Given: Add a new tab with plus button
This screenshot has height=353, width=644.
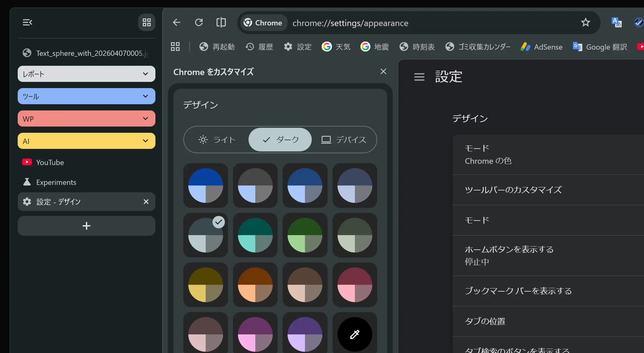Looking at the screenshot, I should [x=86, y=226].
